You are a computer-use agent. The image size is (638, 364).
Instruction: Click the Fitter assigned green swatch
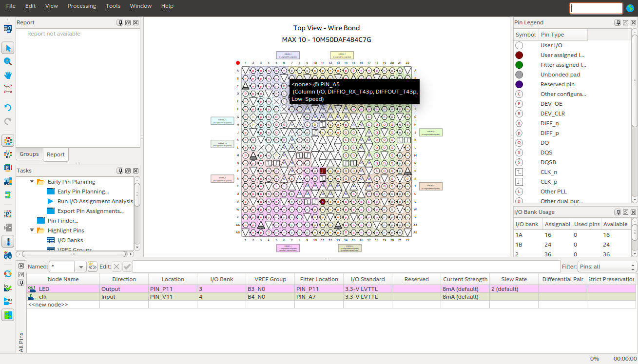pos(519,65)
